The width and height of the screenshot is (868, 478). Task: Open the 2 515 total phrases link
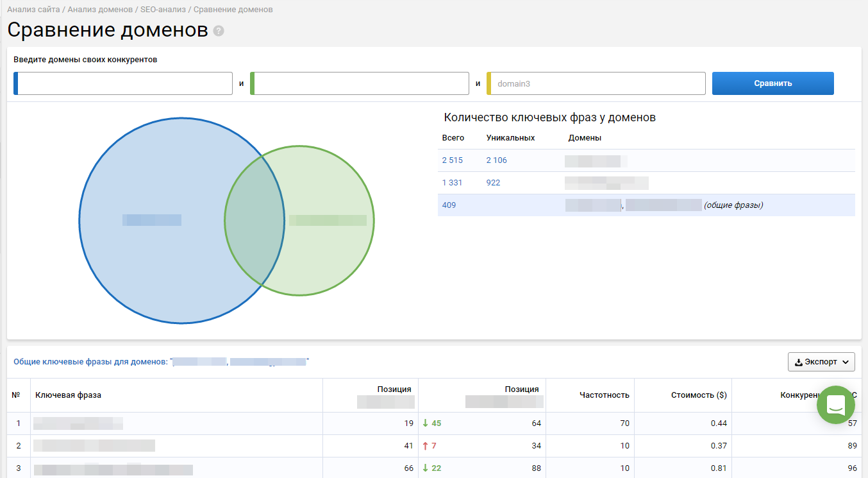click(452, 160)
